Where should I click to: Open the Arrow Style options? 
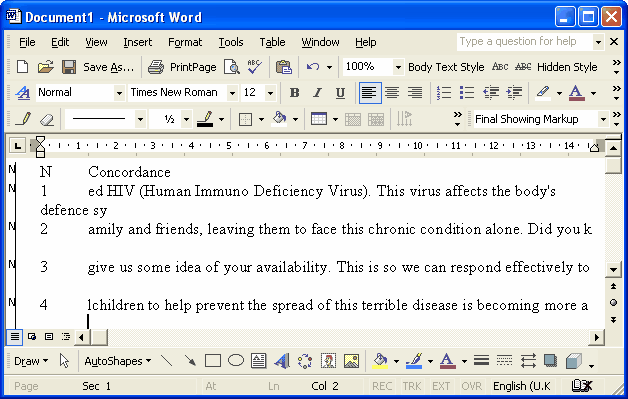(528, 361)
